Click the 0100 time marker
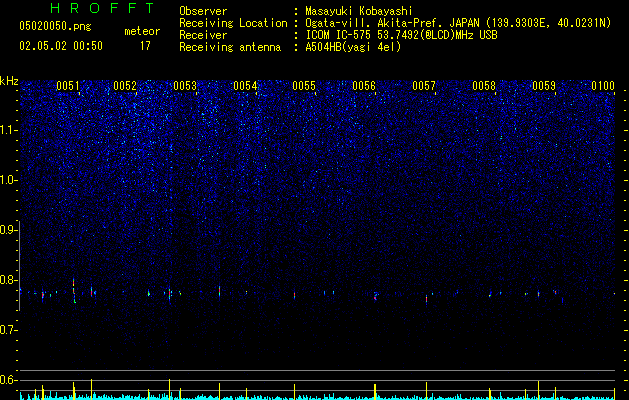This screenshot has height=400, width=629. 603,86
